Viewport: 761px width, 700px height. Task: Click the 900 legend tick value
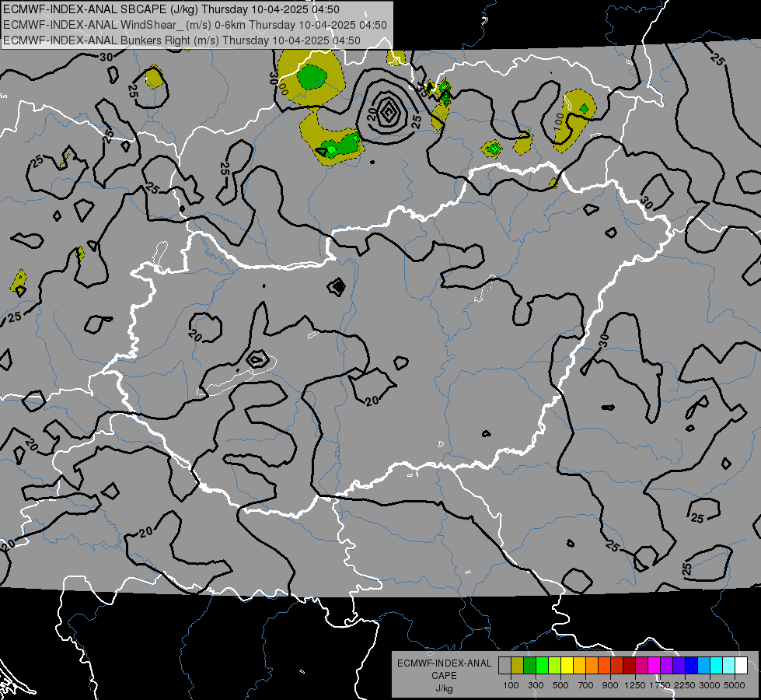(610, 685)
